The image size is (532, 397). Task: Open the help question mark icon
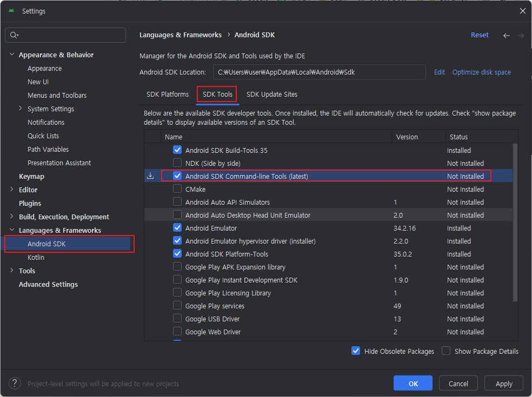(x=15, y=383)
